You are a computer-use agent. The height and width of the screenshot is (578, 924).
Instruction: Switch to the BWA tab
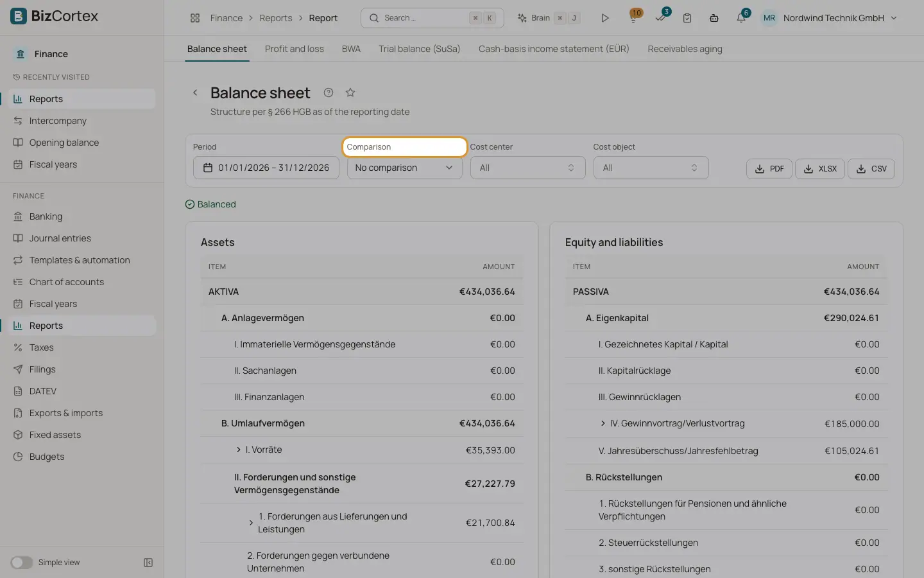[351, 49]
